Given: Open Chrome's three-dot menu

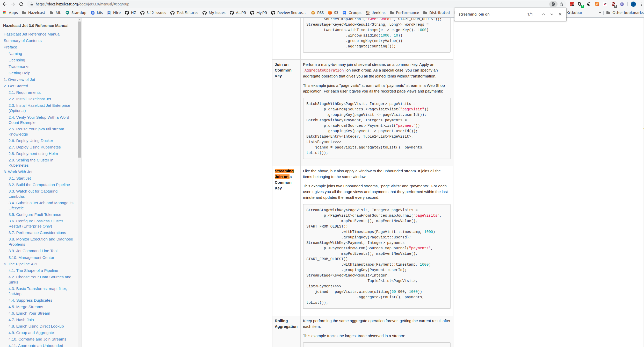Looking at the screenshot, I should click(642, 4).
